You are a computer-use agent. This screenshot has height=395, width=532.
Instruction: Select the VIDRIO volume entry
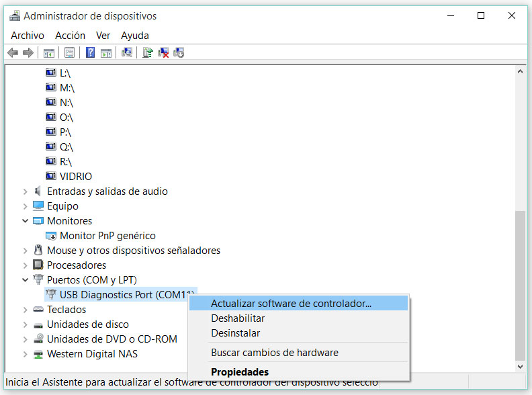click(x=75, y=177)
